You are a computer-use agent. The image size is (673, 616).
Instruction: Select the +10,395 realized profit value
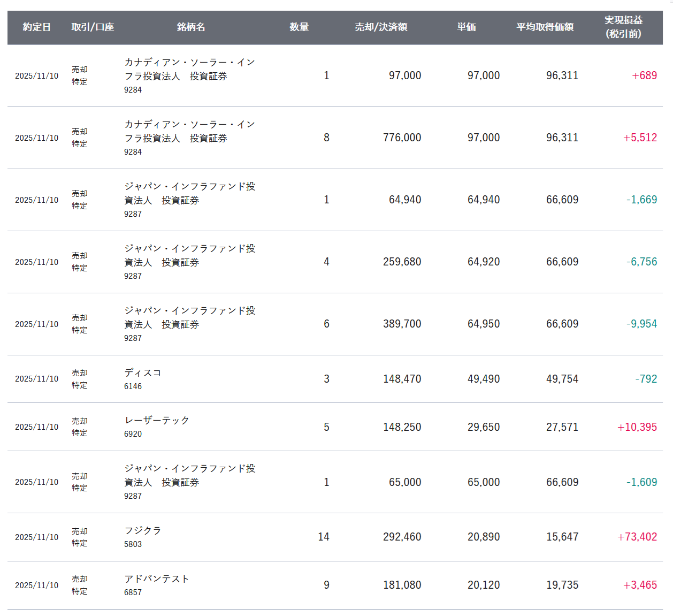tap(637, 427)
